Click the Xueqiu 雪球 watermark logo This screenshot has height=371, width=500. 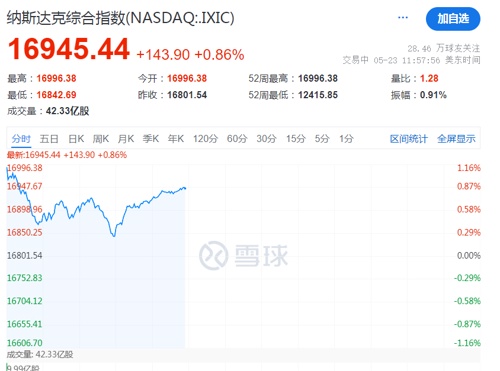point(243,256)
